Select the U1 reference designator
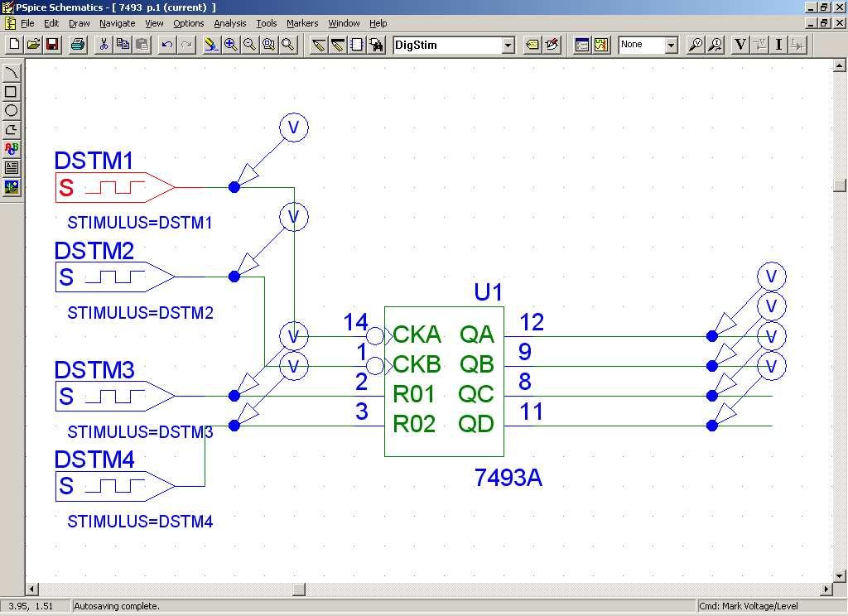 pos(489,292)
